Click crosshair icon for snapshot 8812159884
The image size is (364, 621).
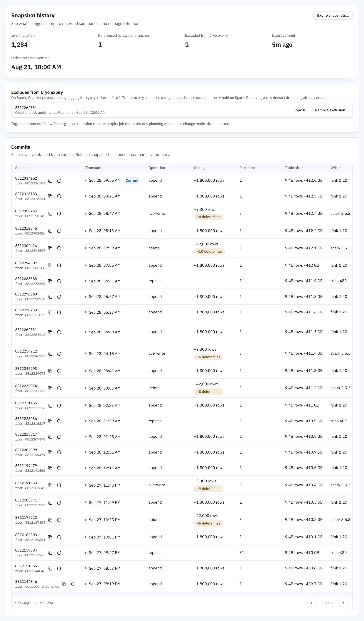coord(59,553)
